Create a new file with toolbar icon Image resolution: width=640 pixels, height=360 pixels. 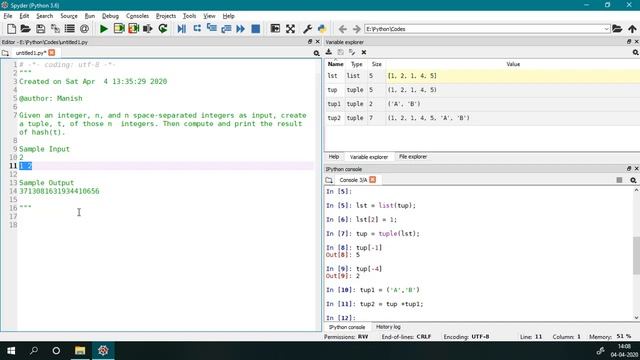click(11, 29)
